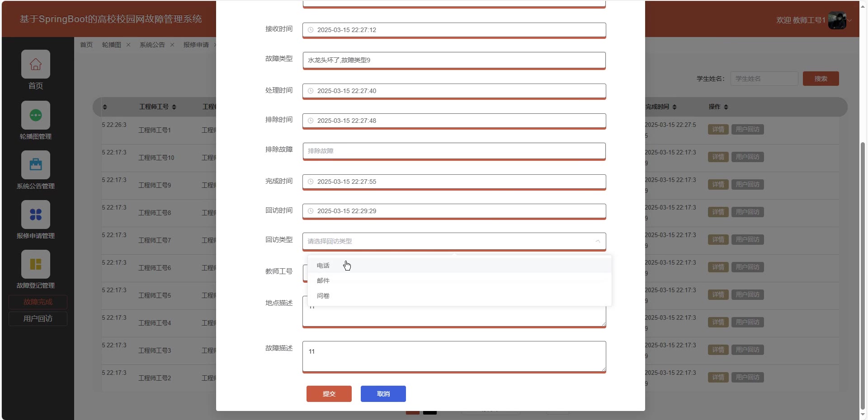The image size is (868, 420).
Task: Click the page vertical scrollbar
Action: pyautogui.click(x=863, y=271)
